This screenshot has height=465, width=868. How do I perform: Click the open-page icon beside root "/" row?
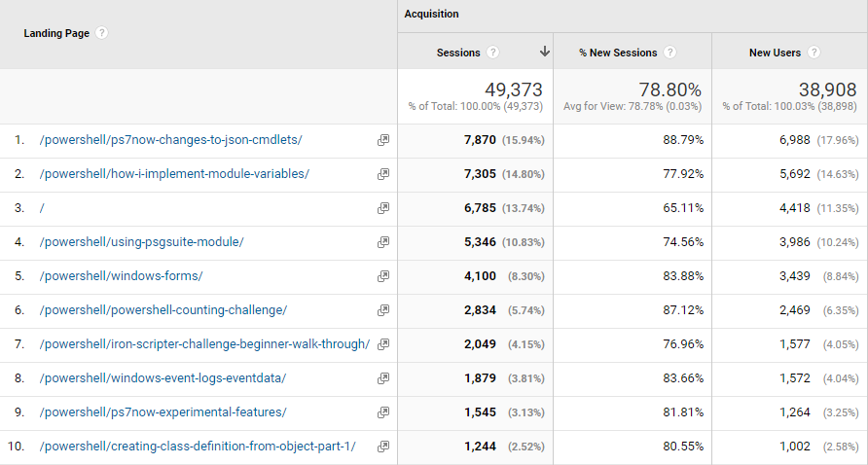click(x=383, y=208)
